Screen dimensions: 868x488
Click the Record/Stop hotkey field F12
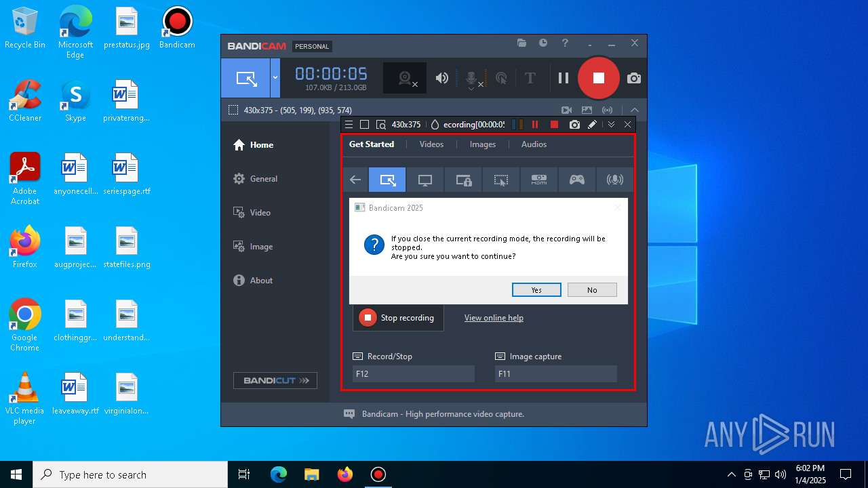[x=414, y=373]
